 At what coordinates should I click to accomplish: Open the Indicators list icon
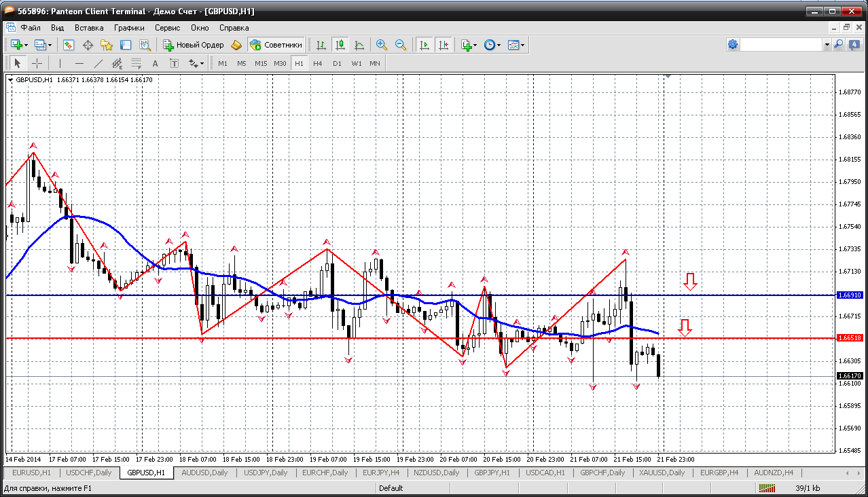466,45
